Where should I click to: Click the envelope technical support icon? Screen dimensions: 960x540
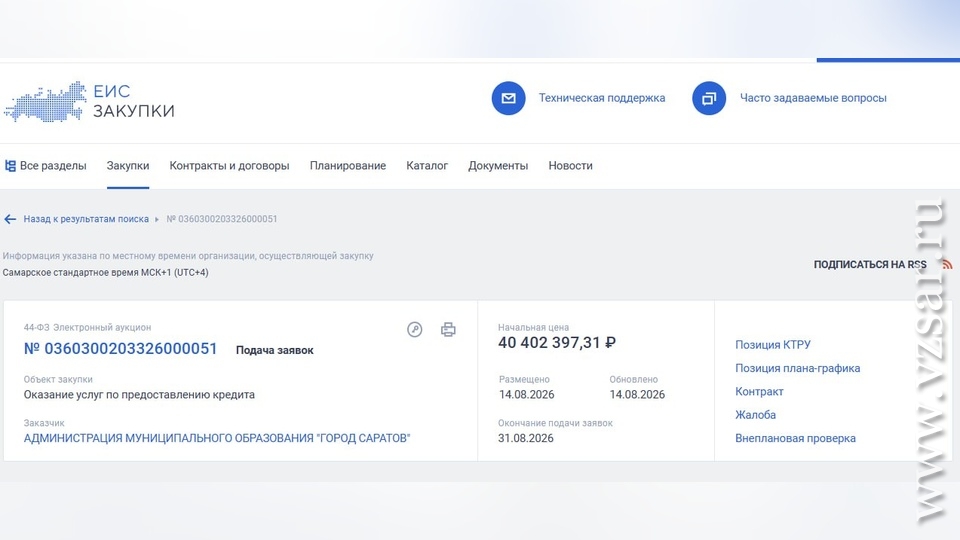point(508,98)
